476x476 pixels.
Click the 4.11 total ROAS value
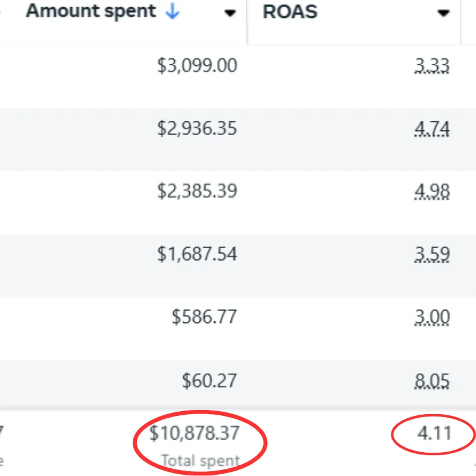(x=434, y=433)
